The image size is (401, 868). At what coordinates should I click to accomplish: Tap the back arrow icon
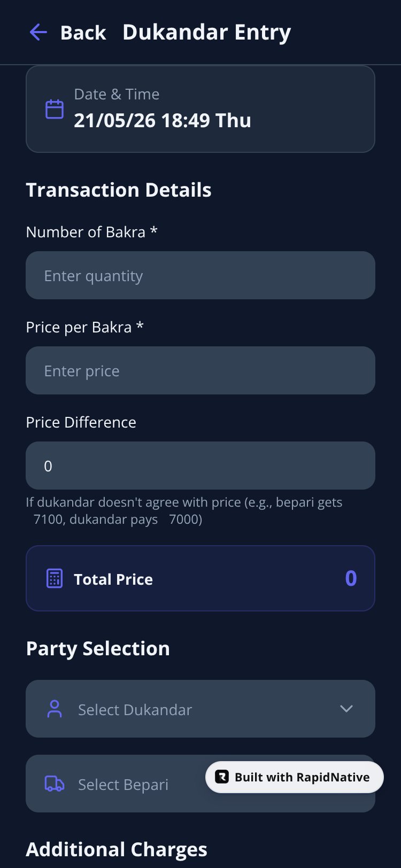pos(38,32)
